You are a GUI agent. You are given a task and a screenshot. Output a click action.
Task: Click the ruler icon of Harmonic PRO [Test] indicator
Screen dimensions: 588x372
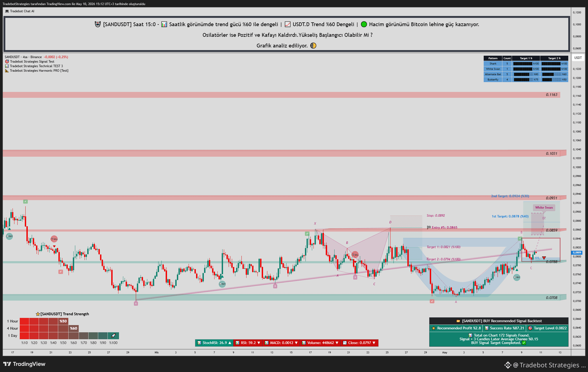pyautogui.click(x=7, y=71)
